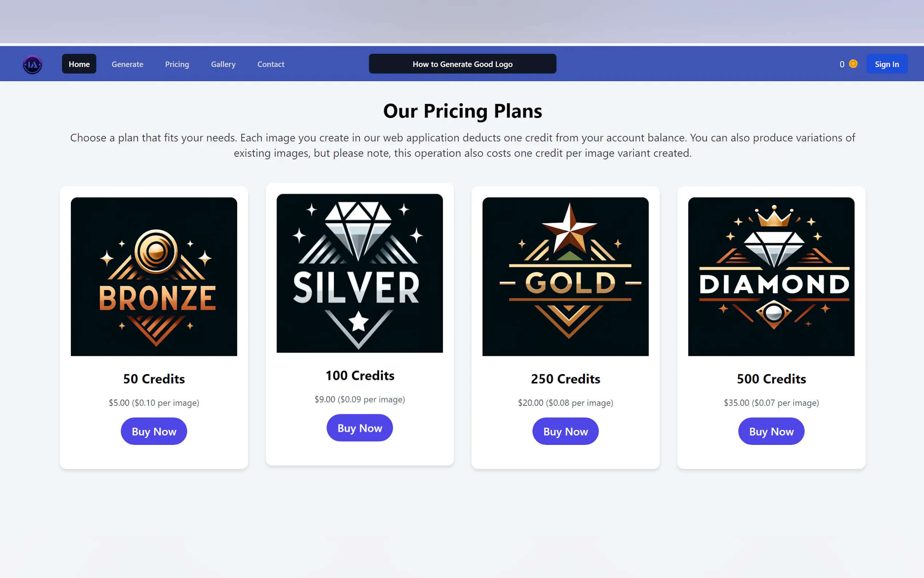
Task: Go to the Generate page
Action: pyautogui.click(x=127, y=64)
